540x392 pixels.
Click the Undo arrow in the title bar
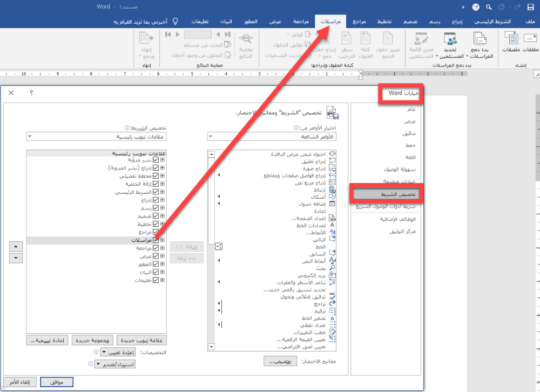[502, 7]
